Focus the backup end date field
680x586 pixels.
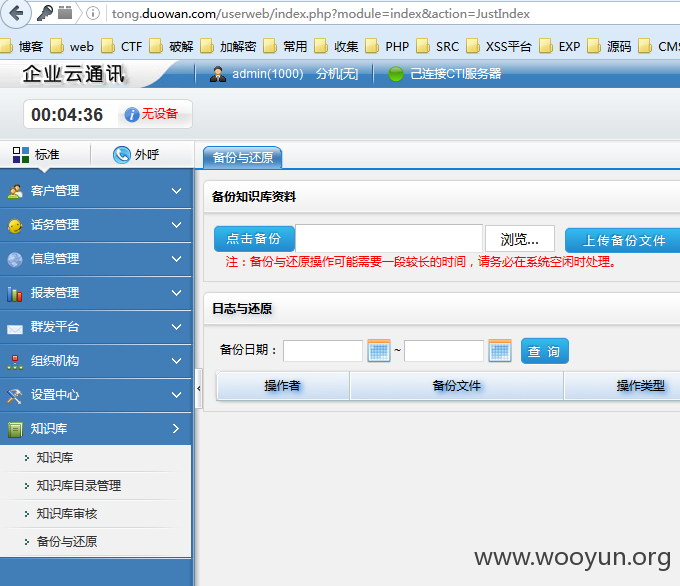point(444,351)
